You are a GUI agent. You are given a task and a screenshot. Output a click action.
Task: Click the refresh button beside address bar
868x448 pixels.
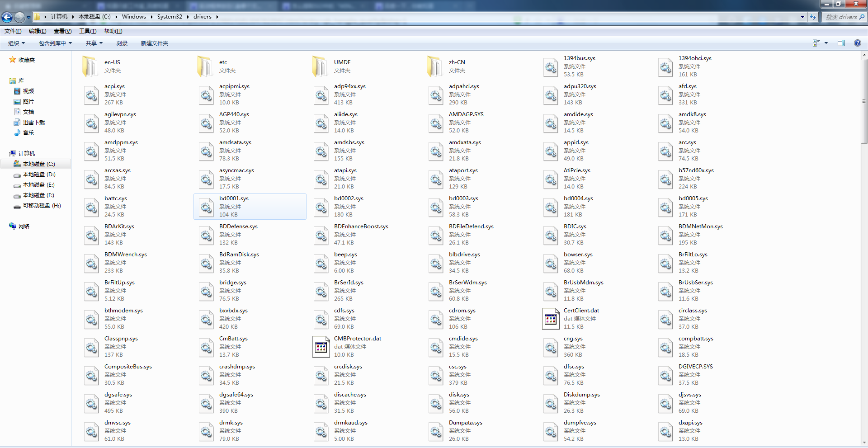(813, 17)
